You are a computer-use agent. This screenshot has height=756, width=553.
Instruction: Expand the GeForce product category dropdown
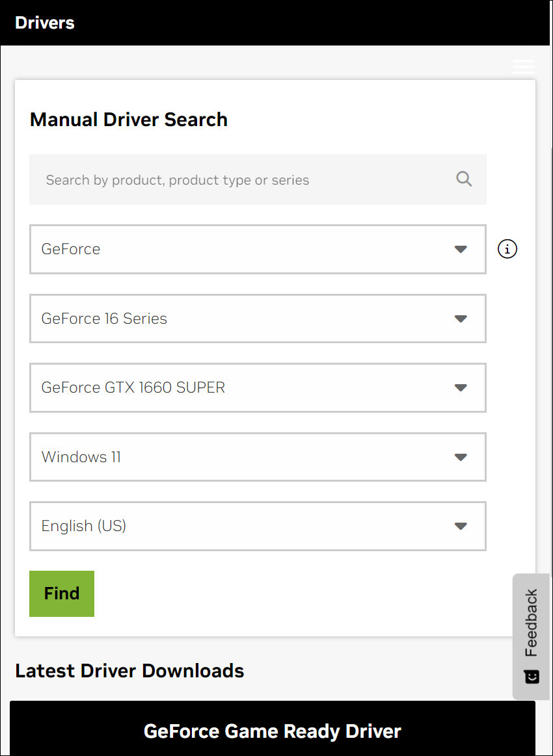(247, 250)
